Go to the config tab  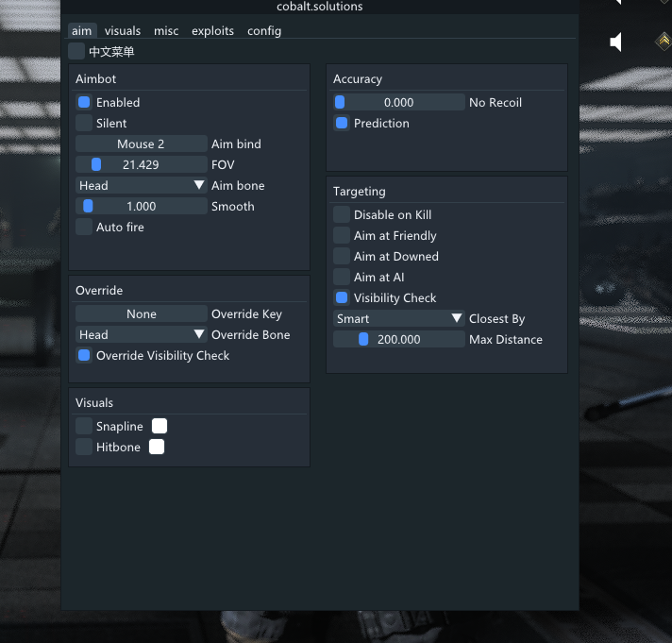pyautogui.click(x=264, y=30)
